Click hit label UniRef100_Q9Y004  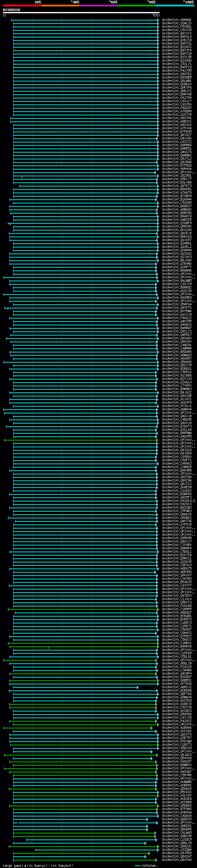[176, 860]
